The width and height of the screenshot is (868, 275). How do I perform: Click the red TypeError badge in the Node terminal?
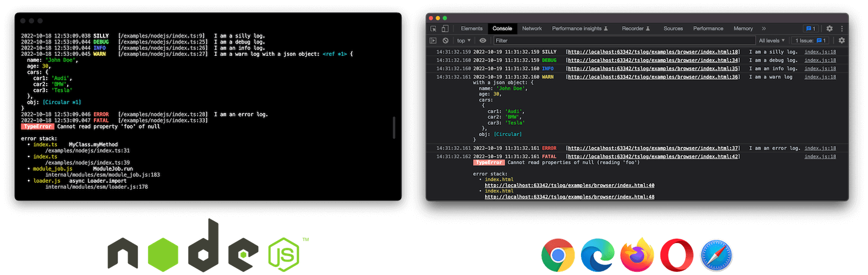[38, 127]
